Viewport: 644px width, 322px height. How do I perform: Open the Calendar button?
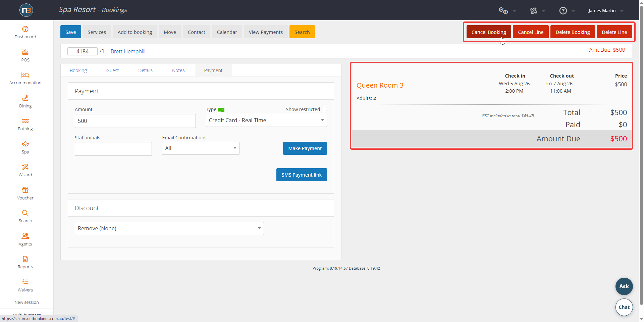tap(227, 32)
